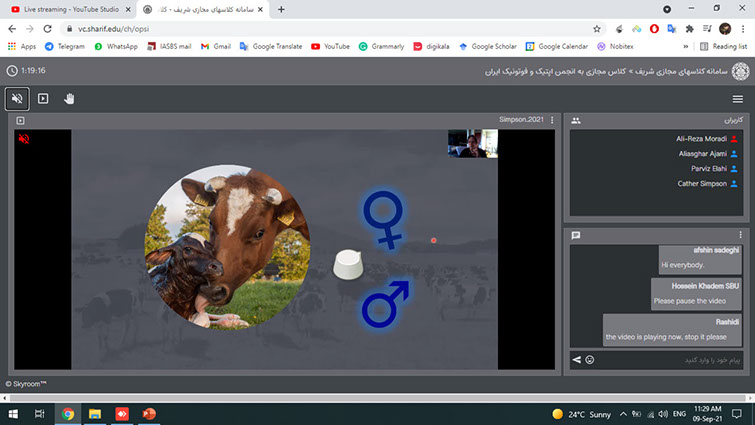Click the users list panel icon

click(x=576, y=121)
